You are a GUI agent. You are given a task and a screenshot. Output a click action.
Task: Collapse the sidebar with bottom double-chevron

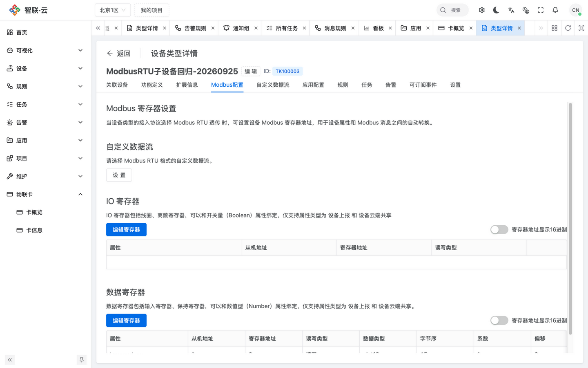pyautogui.click(x=10, y=360)
